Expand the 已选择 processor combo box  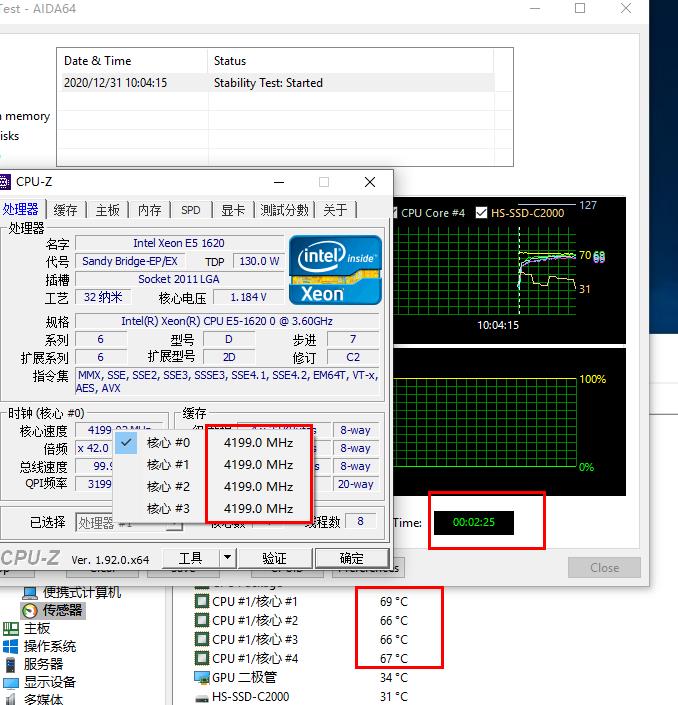pos(118,523)
